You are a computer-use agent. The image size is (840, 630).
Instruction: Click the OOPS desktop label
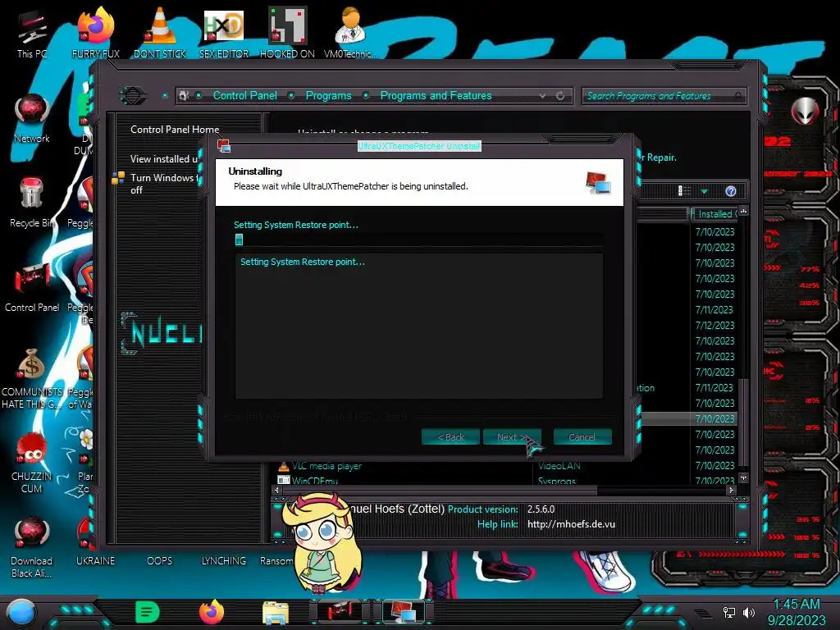click(x=160, y=561)
